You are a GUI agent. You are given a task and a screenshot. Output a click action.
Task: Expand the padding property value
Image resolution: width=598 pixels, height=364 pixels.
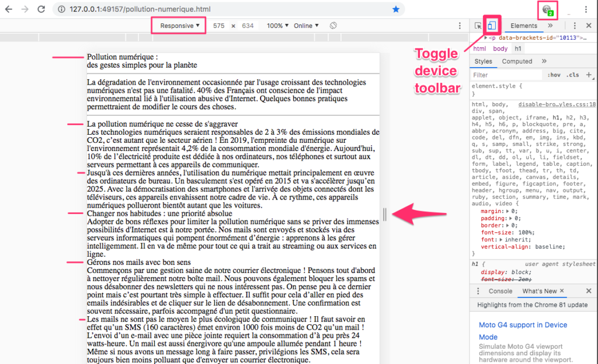[510, 218]
